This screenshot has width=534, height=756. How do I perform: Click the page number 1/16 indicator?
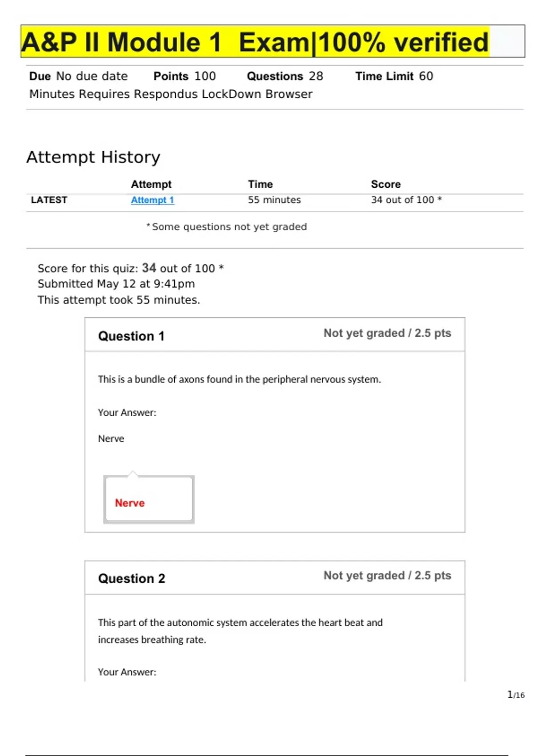tap(516, 695)
